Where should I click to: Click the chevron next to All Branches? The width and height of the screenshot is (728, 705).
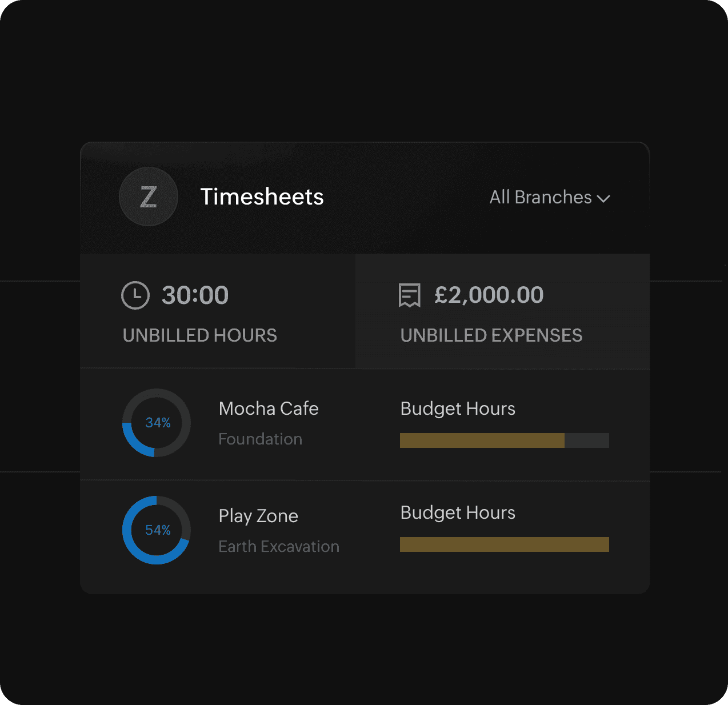(x=603, y=198)
